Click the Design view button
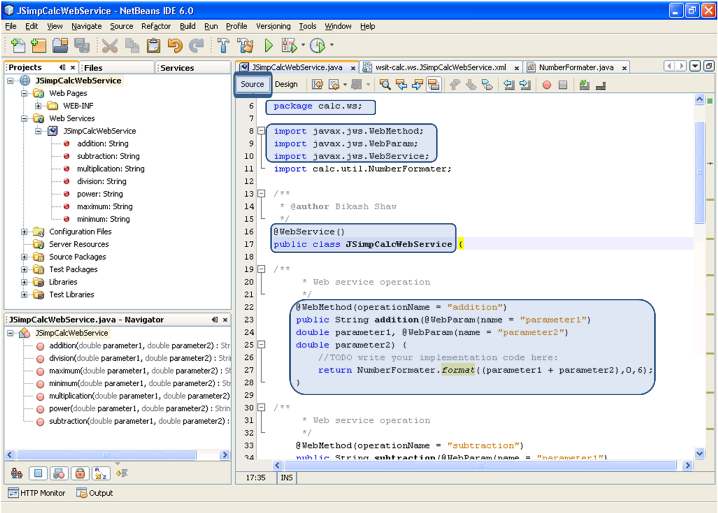718x513 pixels. 286,85
